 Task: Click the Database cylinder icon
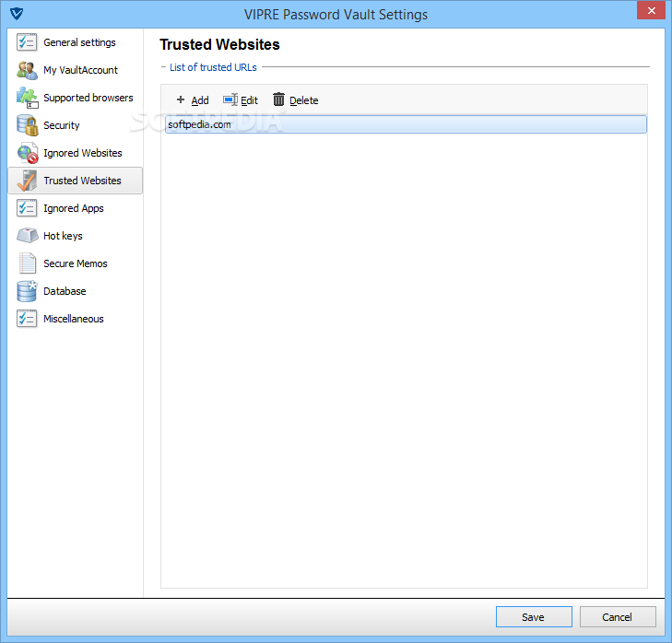(27, 291)
